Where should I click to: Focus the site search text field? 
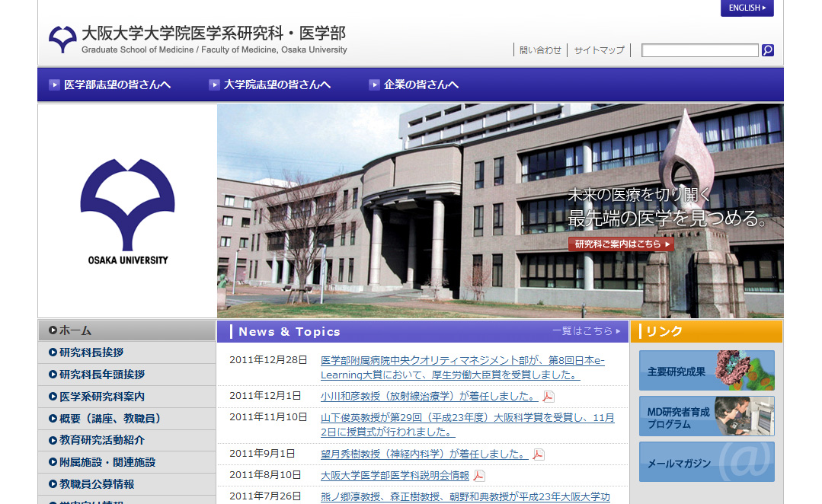click(699, 50)
